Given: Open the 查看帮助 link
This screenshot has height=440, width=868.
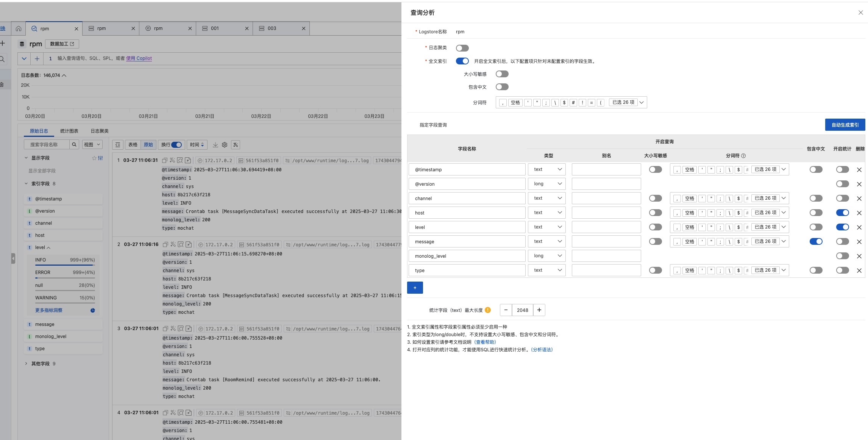Looking at the screenshot, I should [x=485, y=342].
